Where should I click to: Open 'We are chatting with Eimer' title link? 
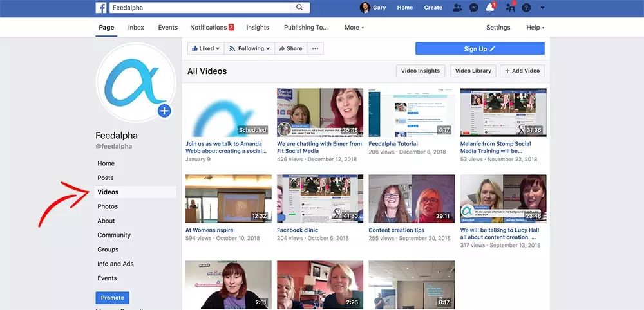319,147
